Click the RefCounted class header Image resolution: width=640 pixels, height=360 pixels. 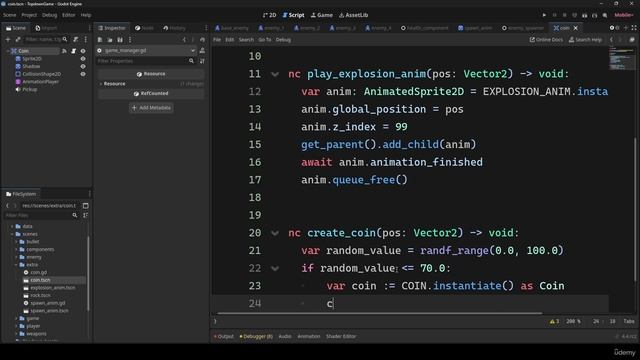click(x=151, y=93)
